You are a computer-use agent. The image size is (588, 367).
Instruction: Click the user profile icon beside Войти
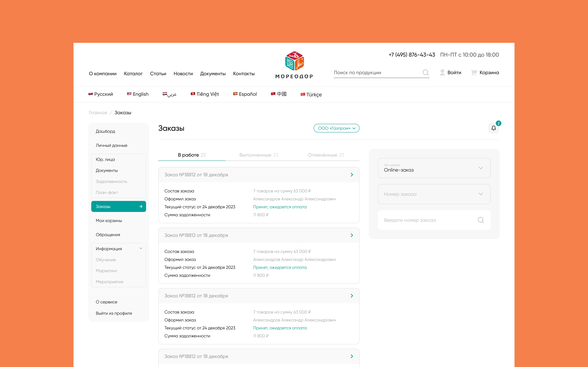click(x=442, y=73)
